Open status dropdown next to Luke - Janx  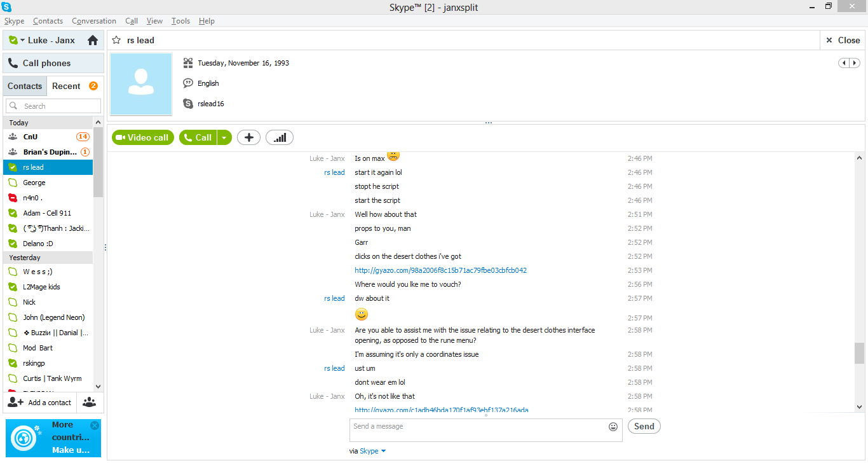coord(22,40)
